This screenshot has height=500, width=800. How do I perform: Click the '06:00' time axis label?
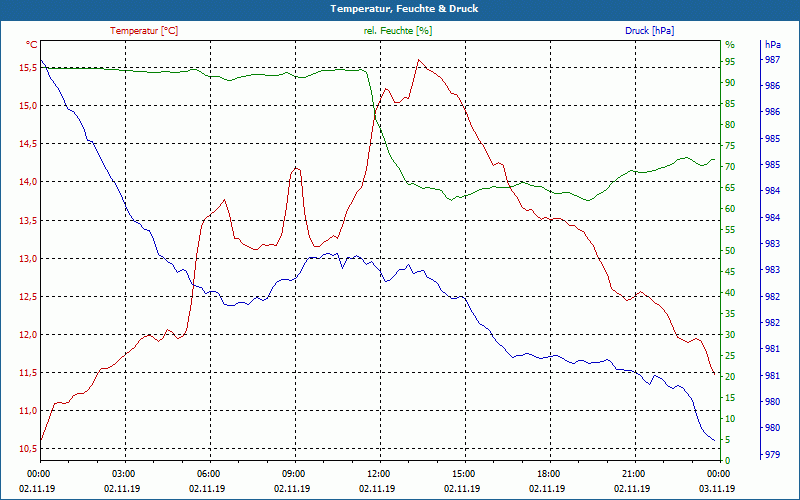click(x=208, y=474)
